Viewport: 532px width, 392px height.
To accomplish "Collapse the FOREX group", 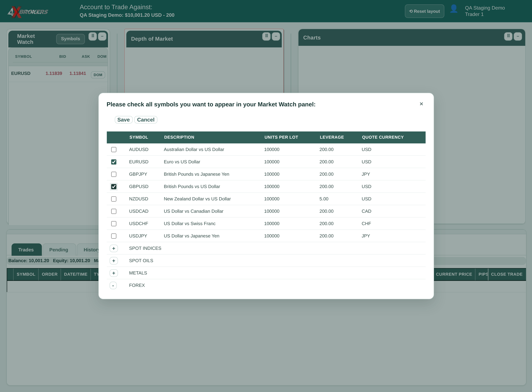I will [x=113, y=285].
